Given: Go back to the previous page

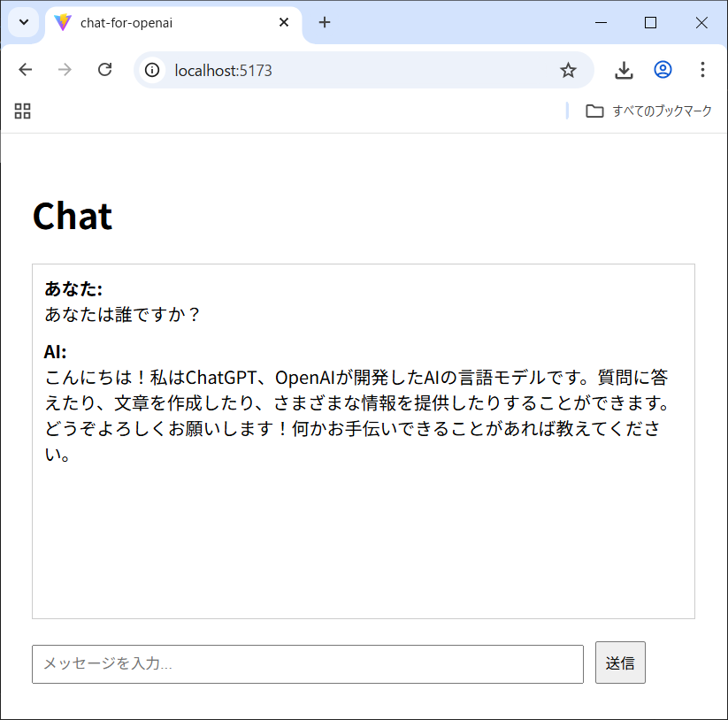Looking at the screenshot, I should 26,70.
